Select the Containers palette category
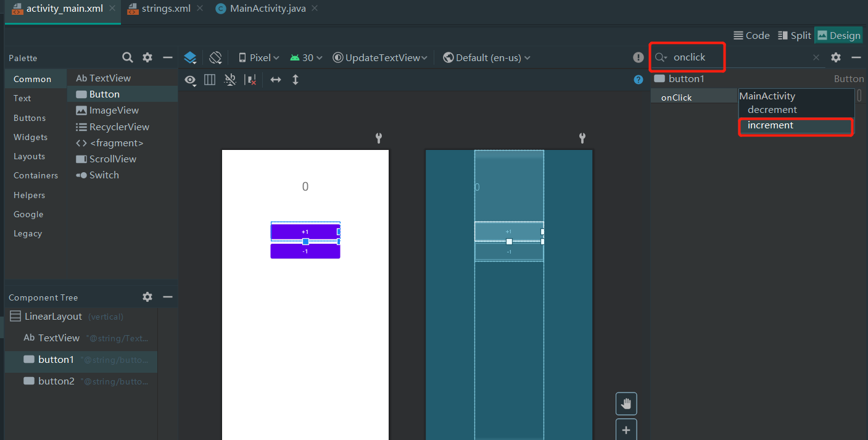This screenshot has width=868, height=440. [36, 175]
